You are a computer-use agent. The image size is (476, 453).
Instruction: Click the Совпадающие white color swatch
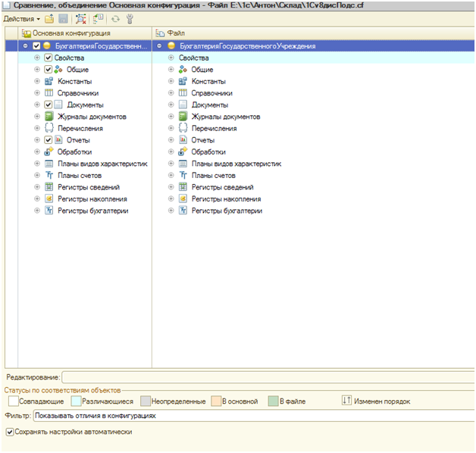coord(14,401)
